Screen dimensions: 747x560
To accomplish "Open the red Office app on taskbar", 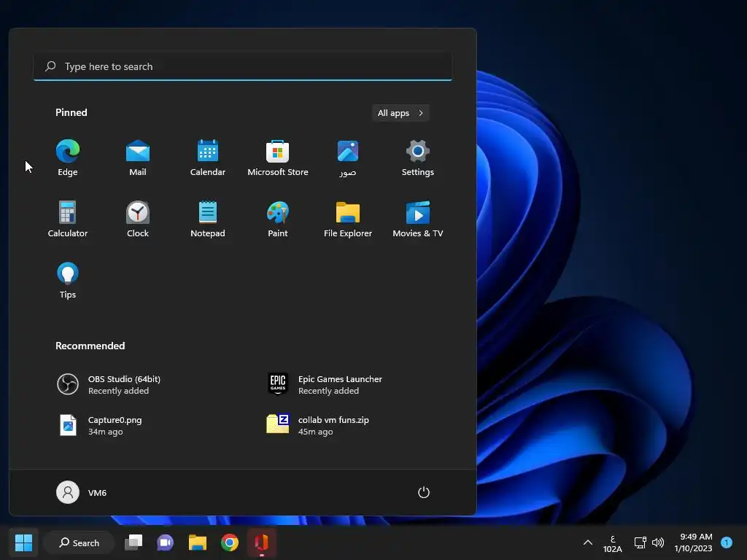I will (262, 542).
